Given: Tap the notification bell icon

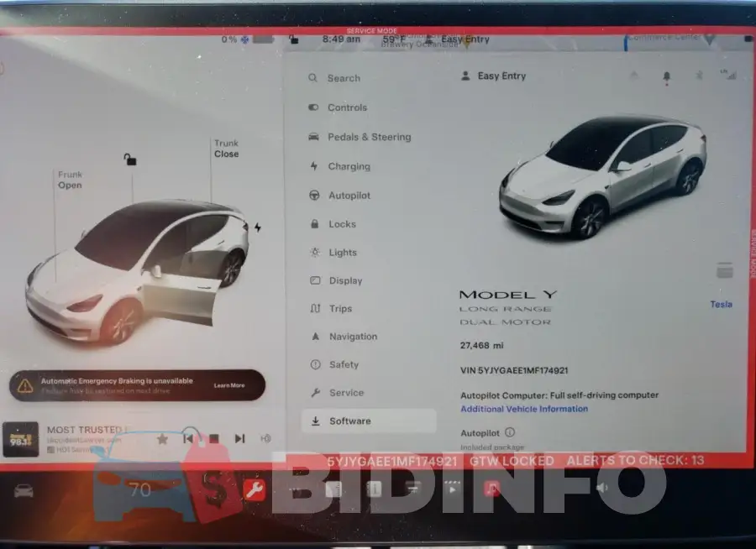Looking at the screenshot, I should click(667, 76).
